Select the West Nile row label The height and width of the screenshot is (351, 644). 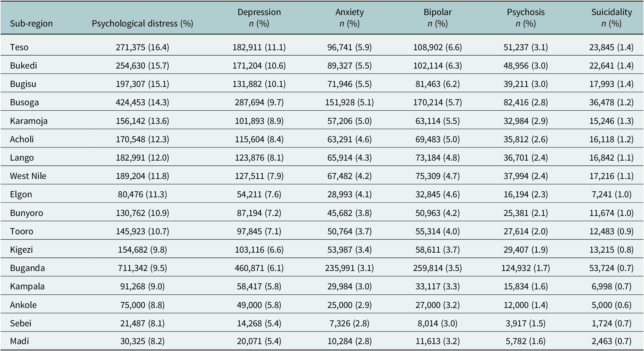click(28, 176)
